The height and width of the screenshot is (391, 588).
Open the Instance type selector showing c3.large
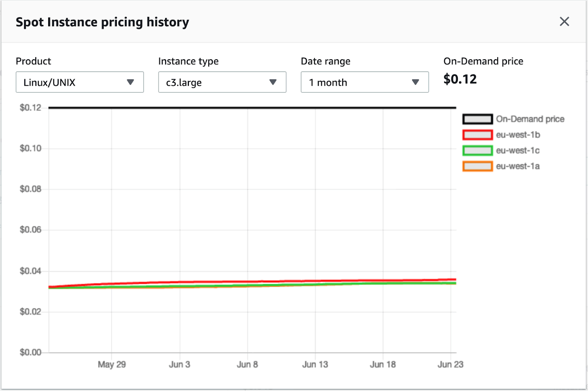coord(222,82)
